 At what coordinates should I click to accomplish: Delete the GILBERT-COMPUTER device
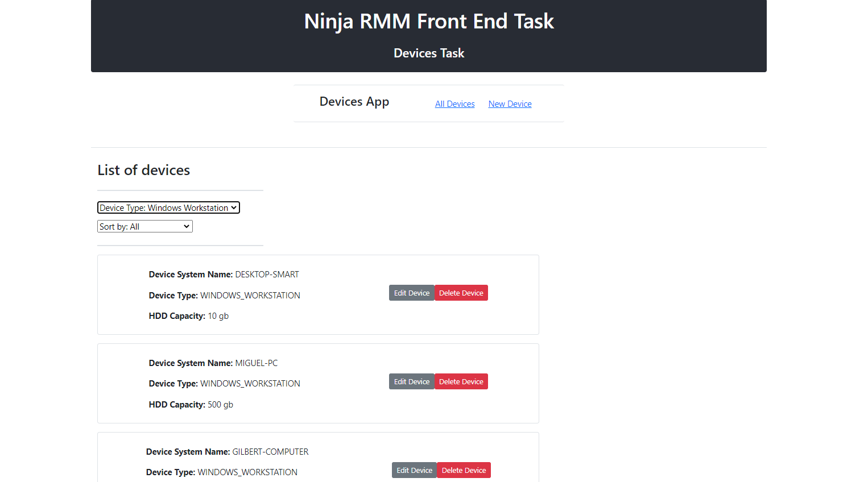coord(464,471)
